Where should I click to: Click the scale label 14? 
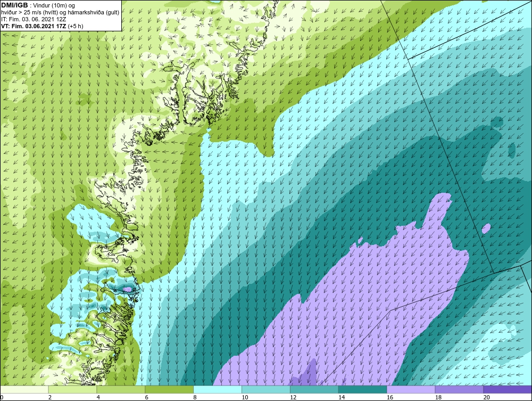click(342, 397)
